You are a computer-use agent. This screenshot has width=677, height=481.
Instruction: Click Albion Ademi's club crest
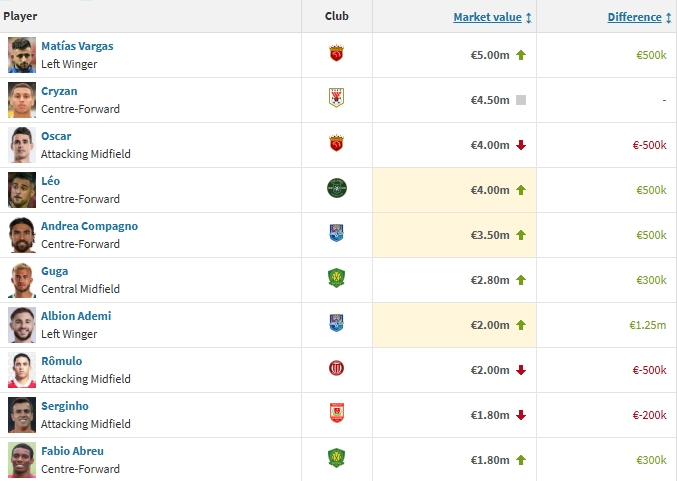coord(336,323)
